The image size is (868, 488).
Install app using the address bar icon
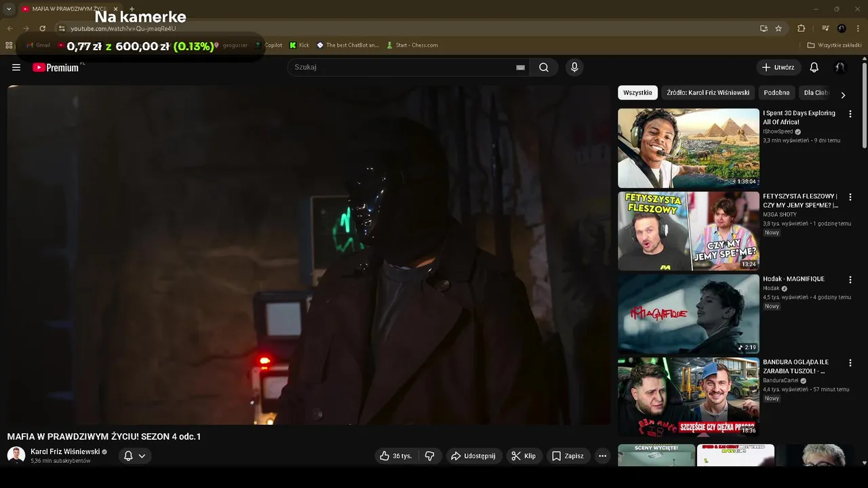tap(764, 28)
